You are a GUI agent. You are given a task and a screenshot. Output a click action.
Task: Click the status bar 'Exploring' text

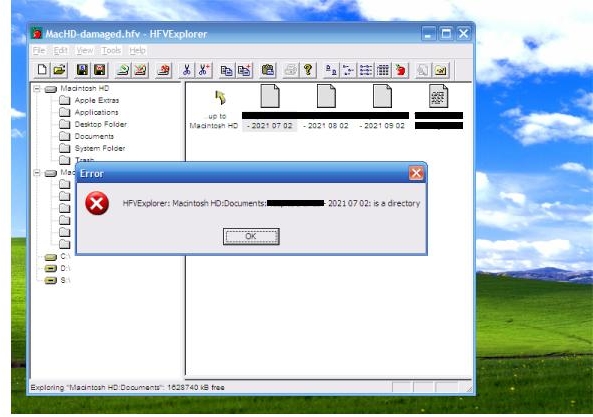127,388
